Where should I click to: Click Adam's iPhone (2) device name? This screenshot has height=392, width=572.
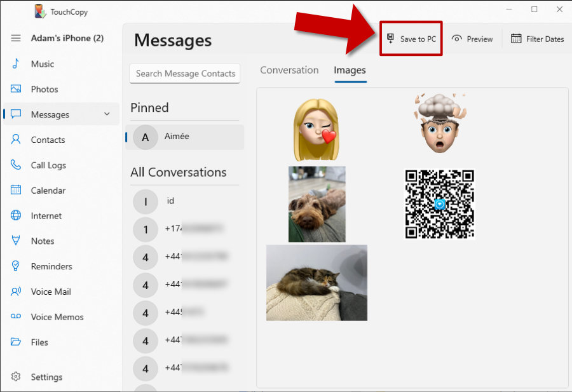coord(67,38)
